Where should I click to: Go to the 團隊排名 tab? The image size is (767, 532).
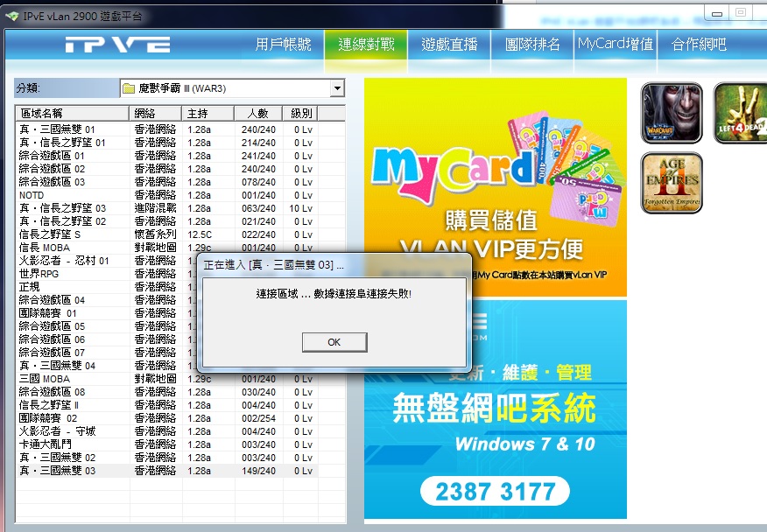click(532, 45)
